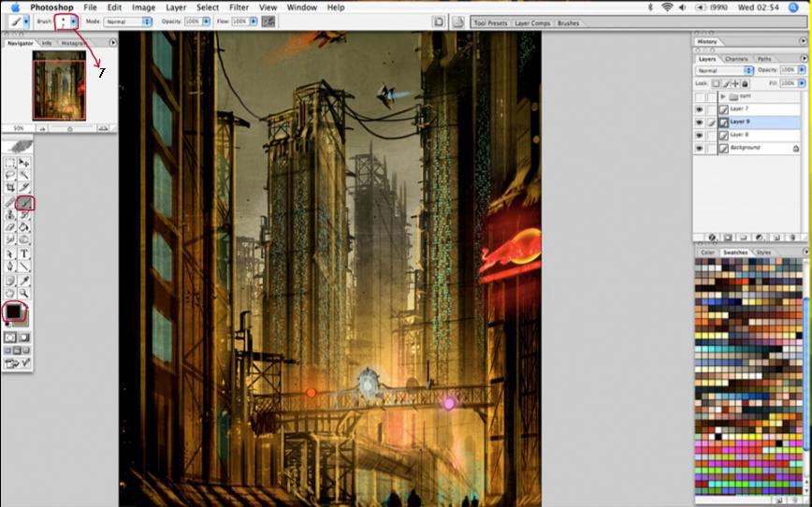
Task: Hide the Background layer eye icon
Action: click(700, 148)
